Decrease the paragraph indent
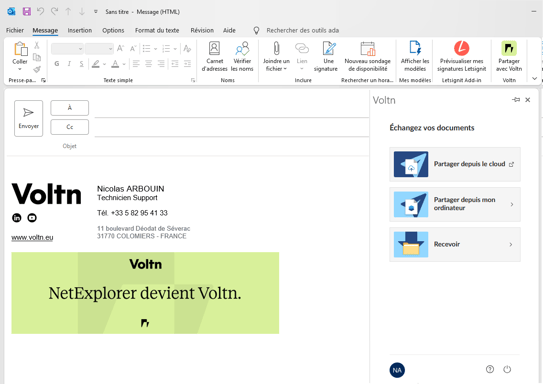This screenshot has height=384, width=543. point(175,64)
